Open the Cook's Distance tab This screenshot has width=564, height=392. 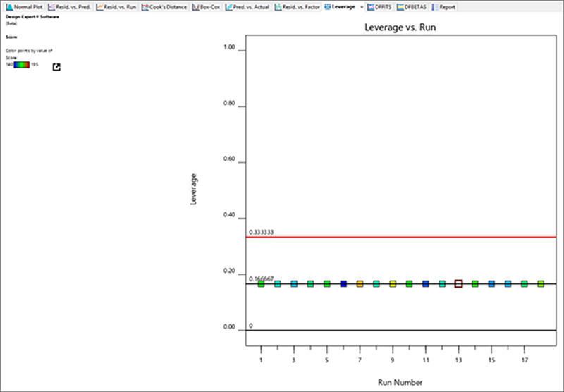click(164, 7)
